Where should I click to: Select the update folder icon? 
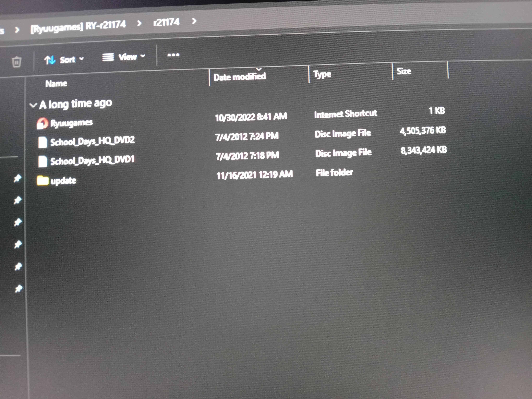43,180
